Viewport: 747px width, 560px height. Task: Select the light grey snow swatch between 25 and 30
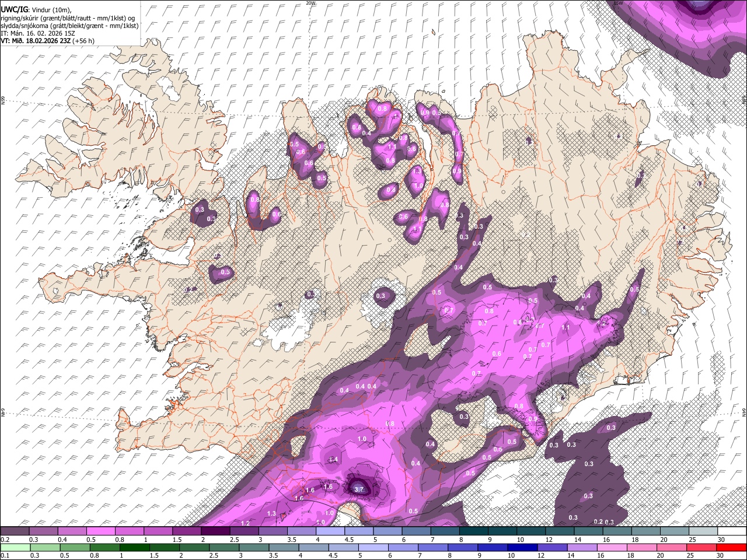[x=703, y=531]
